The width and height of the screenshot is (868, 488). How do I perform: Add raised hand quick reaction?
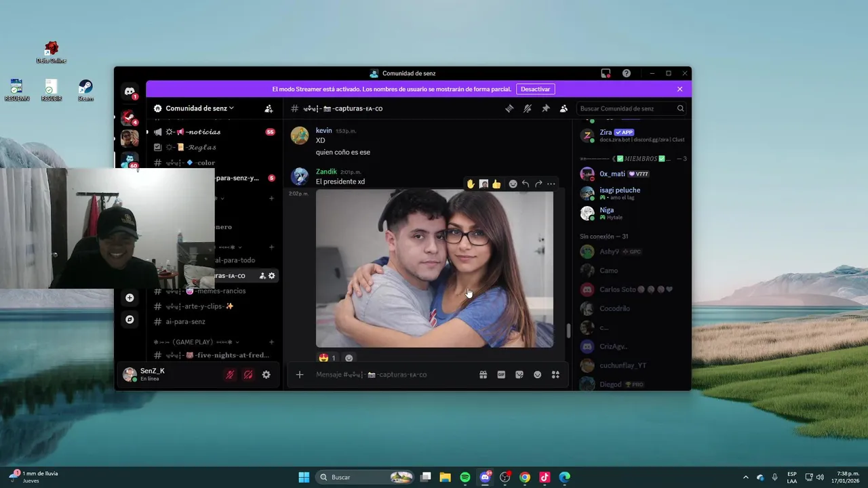point(471,184)
